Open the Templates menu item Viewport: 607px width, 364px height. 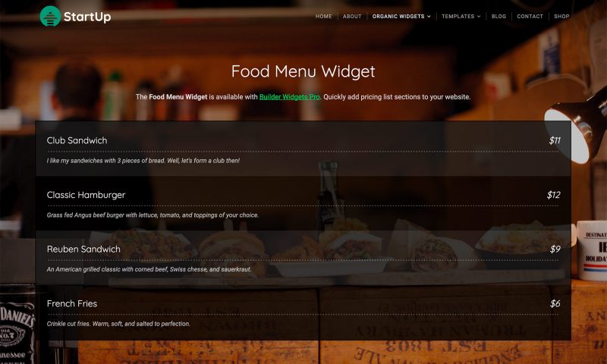458,16
